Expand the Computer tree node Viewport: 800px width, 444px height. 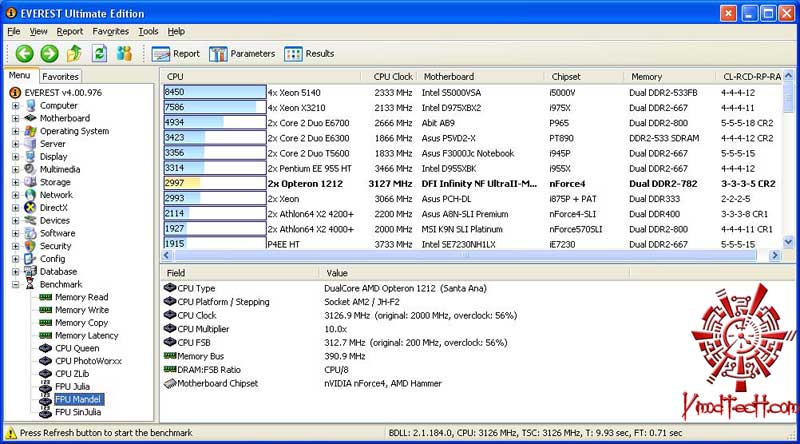(x=15, y=106)
